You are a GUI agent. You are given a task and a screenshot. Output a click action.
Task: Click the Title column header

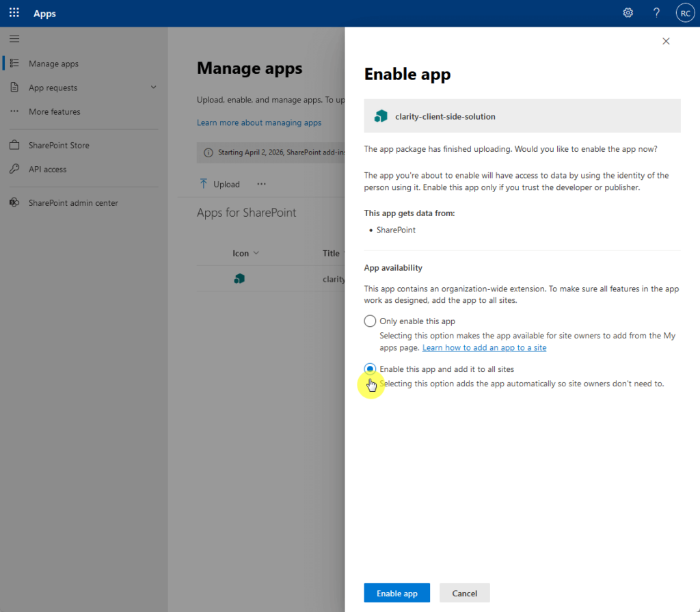click(332, 253)
